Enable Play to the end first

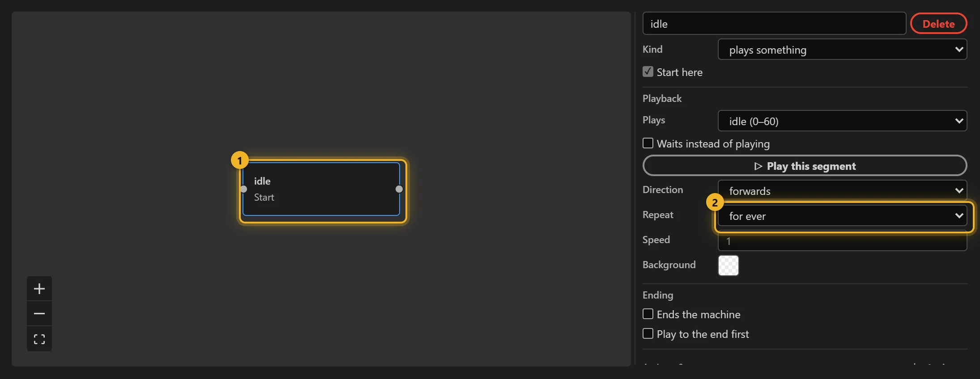click(x=648, y=333)
